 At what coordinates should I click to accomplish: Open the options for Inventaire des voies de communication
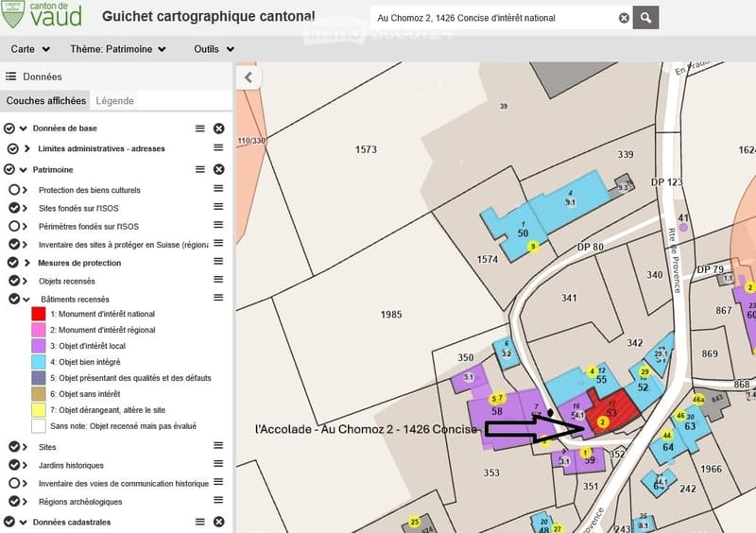click(x=218, y=482)
